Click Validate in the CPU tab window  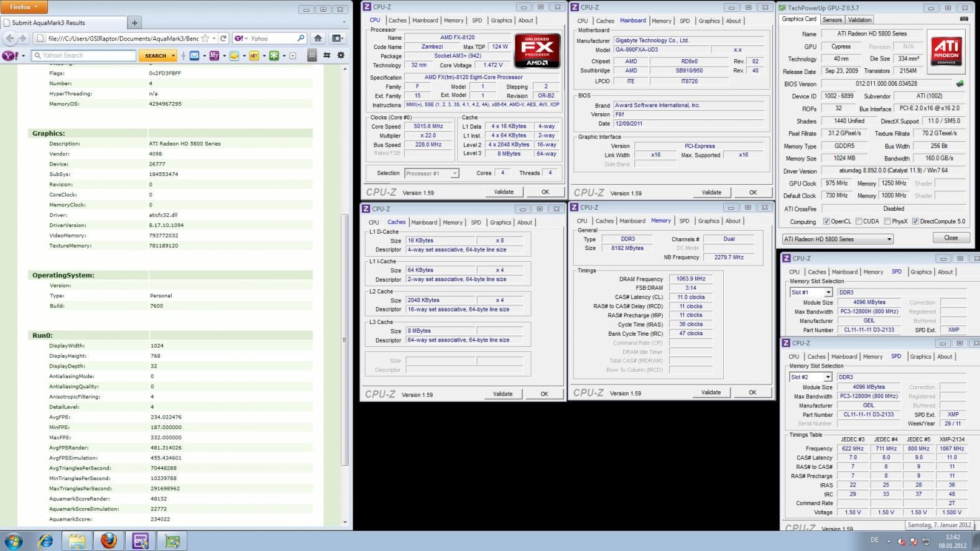tap(504, 192)
